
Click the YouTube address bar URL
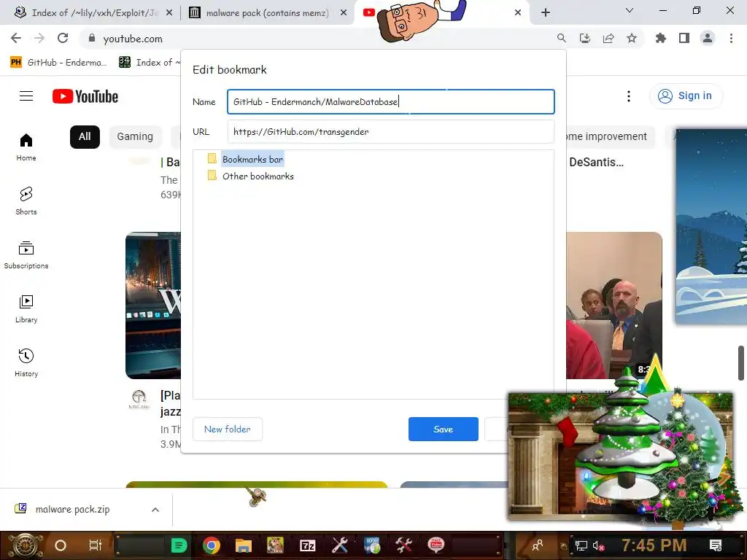tap(133, 39)
